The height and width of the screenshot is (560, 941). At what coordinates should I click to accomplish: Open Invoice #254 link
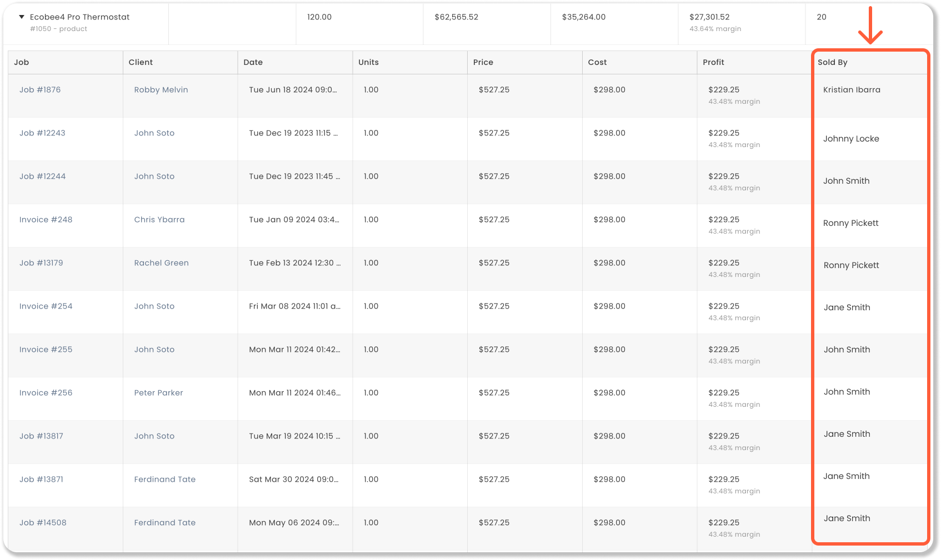click(x=46, y=306)
